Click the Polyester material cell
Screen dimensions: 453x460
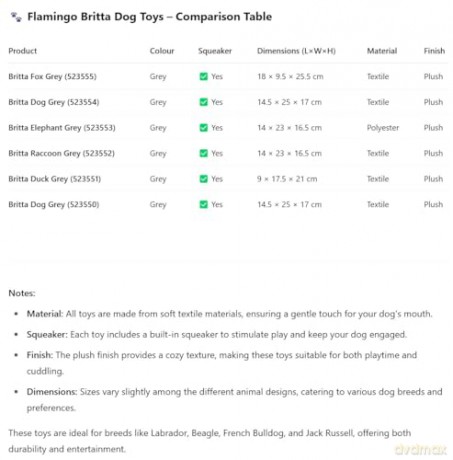coord(383,128)
